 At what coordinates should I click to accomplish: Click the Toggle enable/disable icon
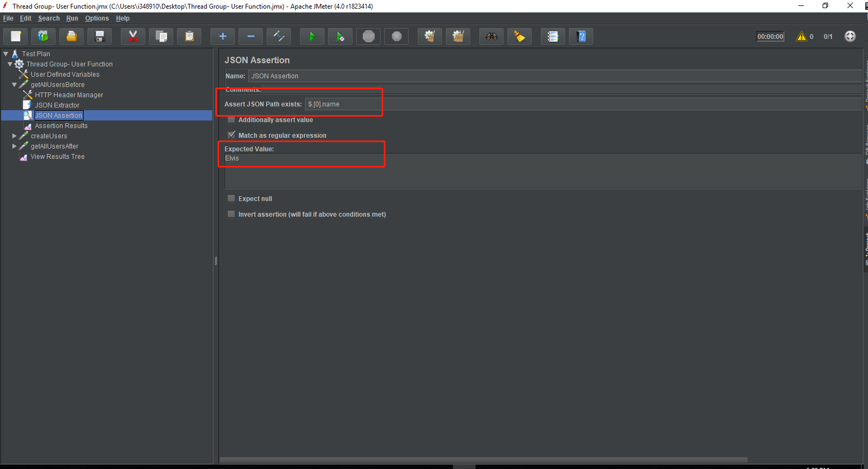coord(279,36)
